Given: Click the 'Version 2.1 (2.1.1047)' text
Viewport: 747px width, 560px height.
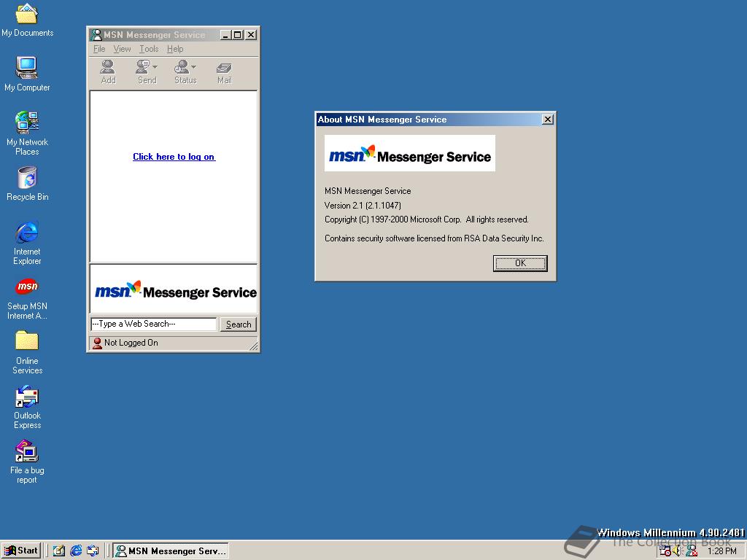Looking at the screenshot, I should 363,205.
